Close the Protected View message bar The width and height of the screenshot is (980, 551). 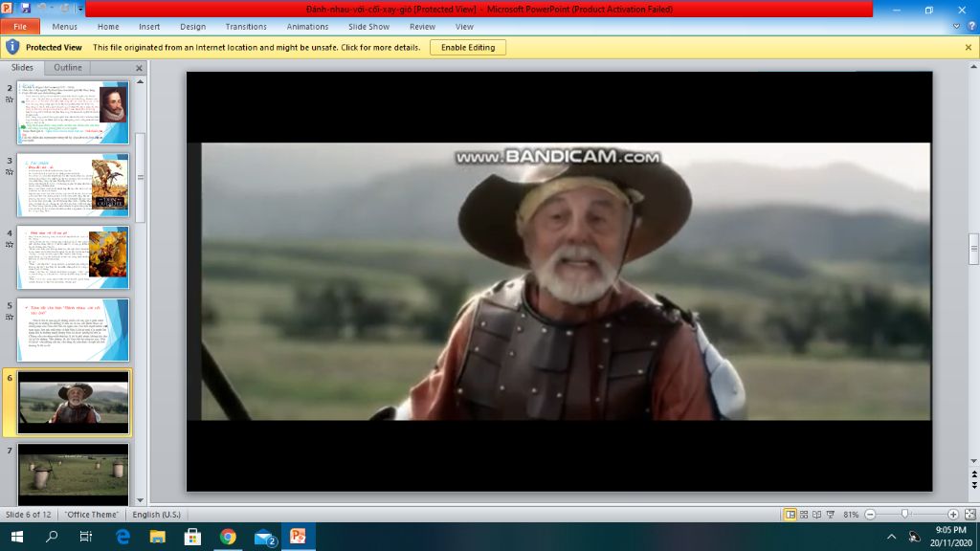point(969,48)
